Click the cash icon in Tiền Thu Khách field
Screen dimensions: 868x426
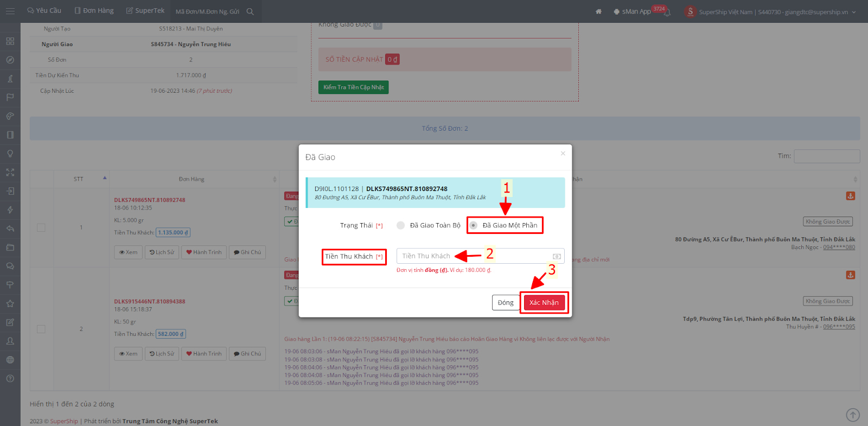click(557, 256)
